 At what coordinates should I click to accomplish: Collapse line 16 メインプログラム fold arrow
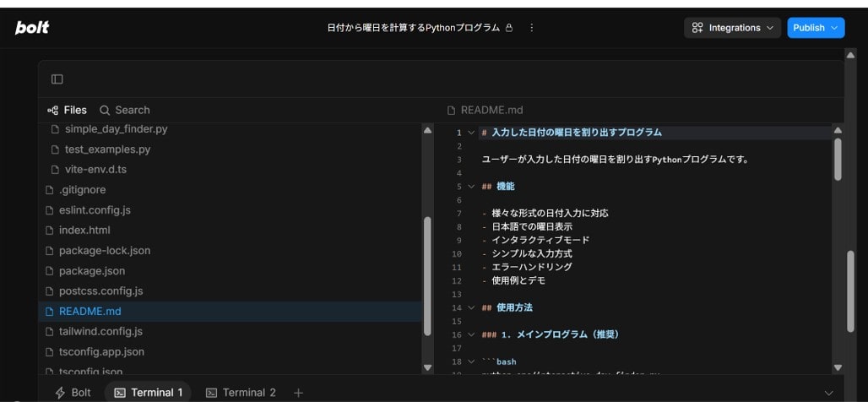coord(471,334)
